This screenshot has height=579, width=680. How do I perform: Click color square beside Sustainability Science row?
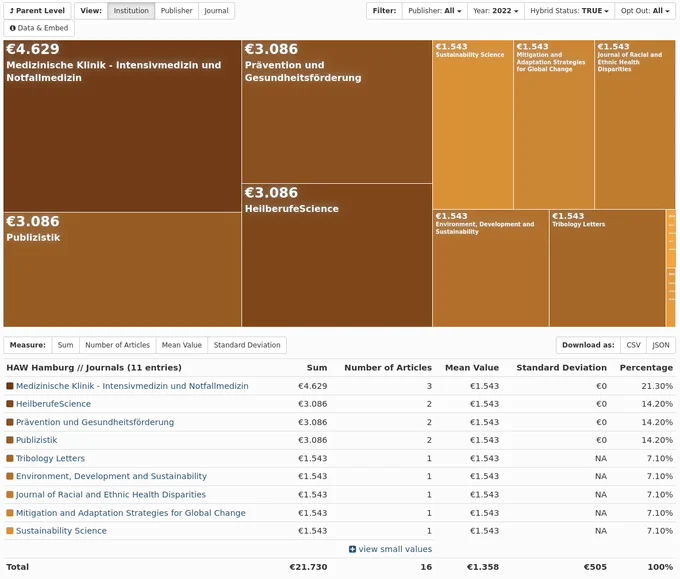pos(10,530)
